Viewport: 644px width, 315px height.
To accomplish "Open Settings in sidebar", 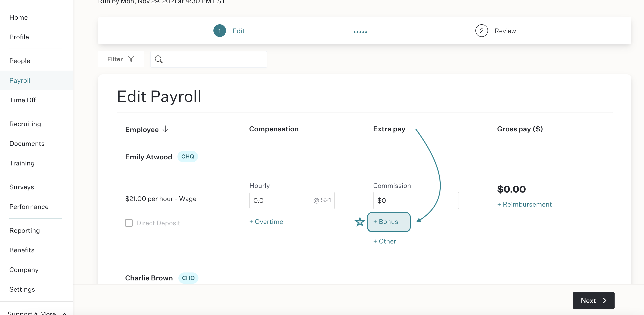I will (x=22, y=289).
